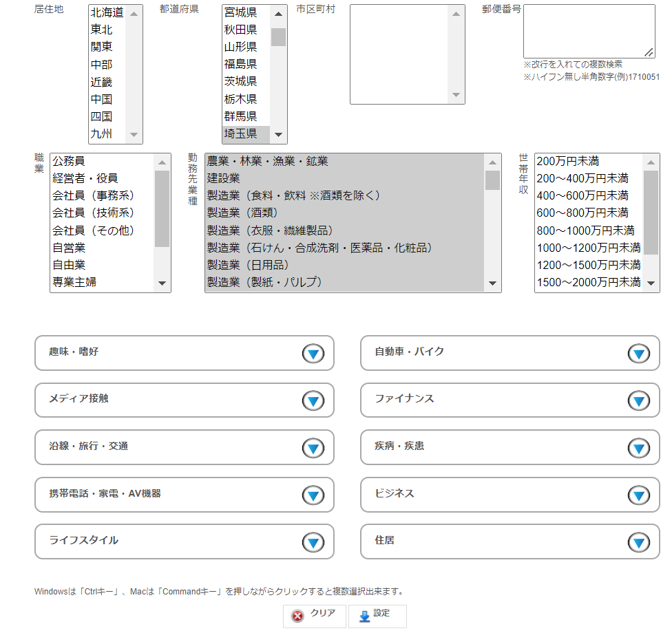Expand the 自動車・バイク section arrow
The height and width of the screenshot is (633, 672).
pyautogui.click(x=638, y=354)
